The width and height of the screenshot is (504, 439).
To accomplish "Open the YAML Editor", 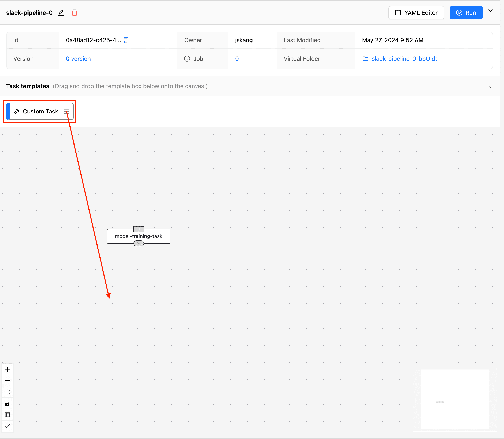I will 416,13.
